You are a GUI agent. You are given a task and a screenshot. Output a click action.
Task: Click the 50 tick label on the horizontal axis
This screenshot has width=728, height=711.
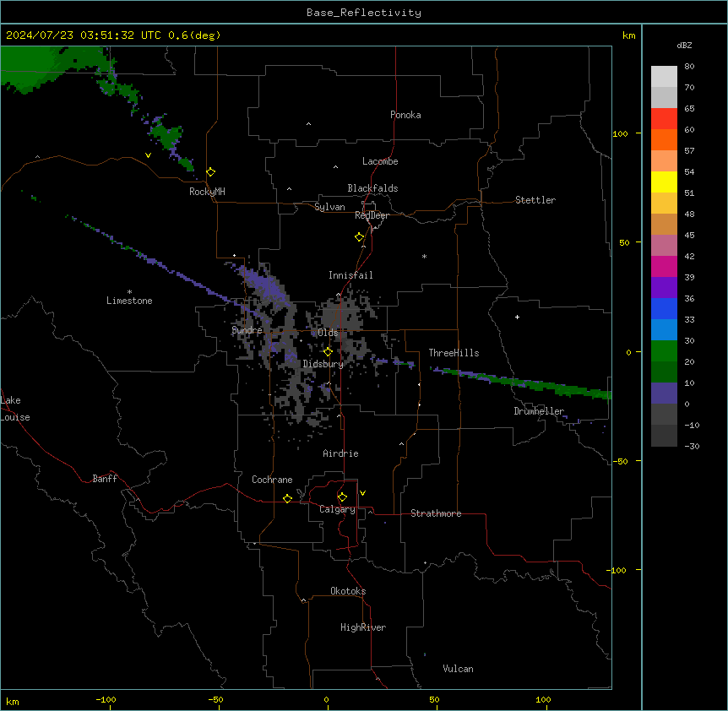point(434,699)
